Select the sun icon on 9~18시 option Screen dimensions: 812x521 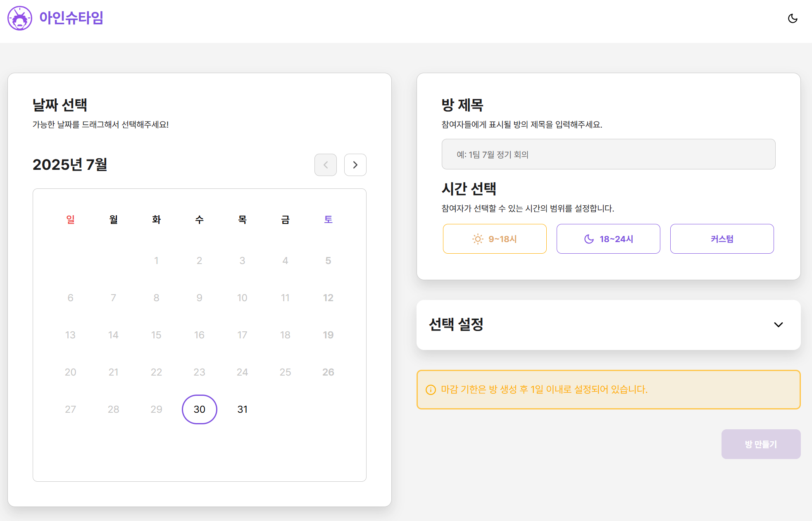tap(477, 239)
